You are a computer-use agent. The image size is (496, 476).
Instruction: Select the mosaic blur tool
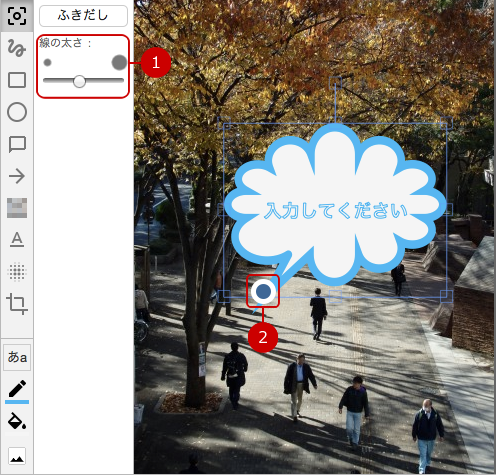[17, 208]
